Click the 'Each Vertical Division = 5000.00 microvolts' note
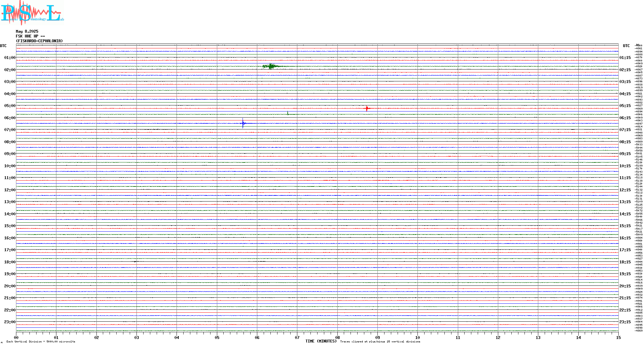The height and width of the screenshot is (346, 644). (41, 342)
